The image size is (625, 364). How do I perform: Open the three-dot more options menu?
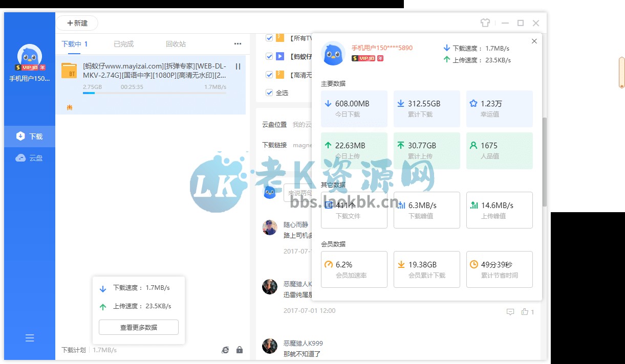(x=238, y=44)
